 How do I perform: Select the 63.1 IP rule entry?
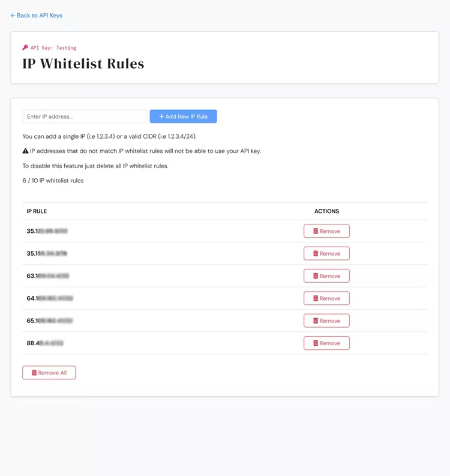click(x=48, y=276)
